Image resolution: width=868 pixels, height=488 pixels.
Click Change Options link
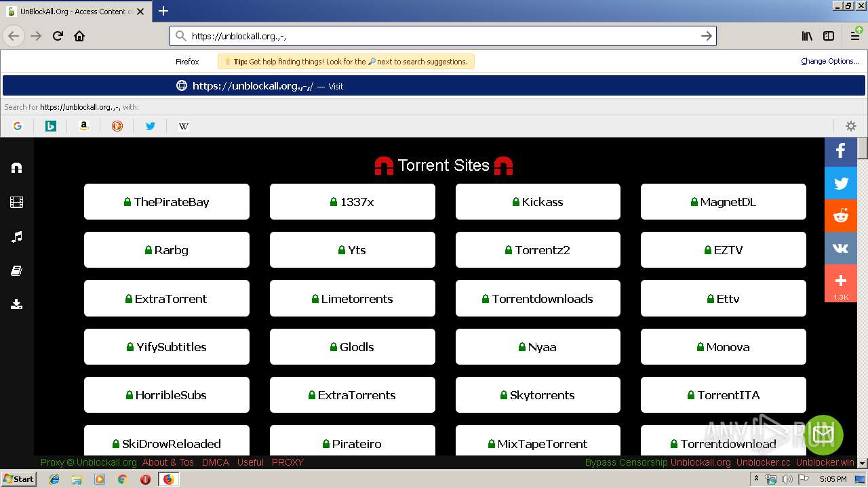tap(830, 61)
